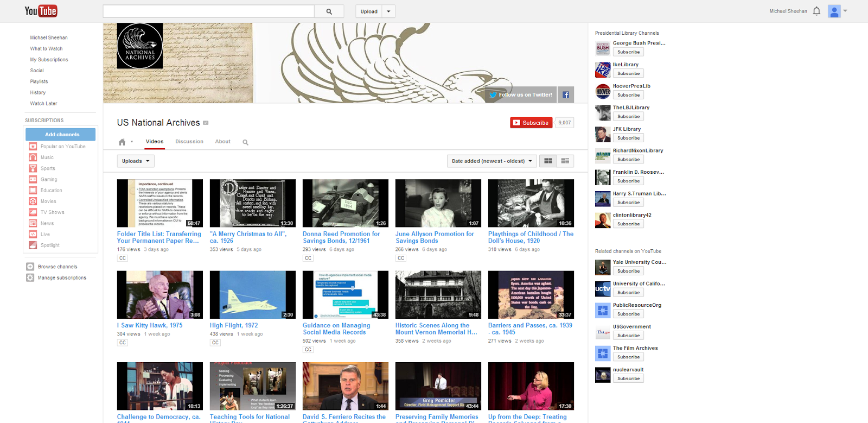
Task: Switch to grid view
Action: point(548,161)
